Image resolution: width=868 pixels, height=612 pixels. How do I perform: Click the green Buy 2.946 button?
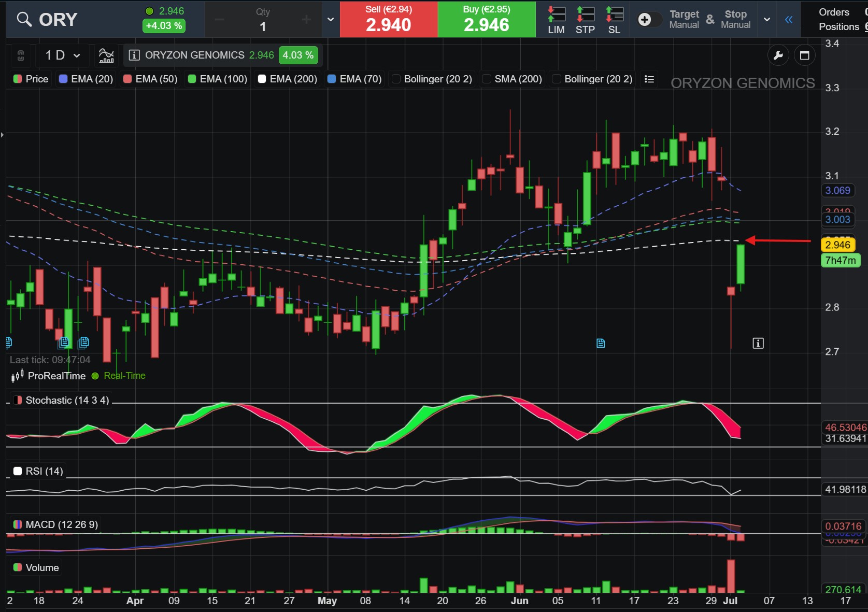[x=487, y=19]
